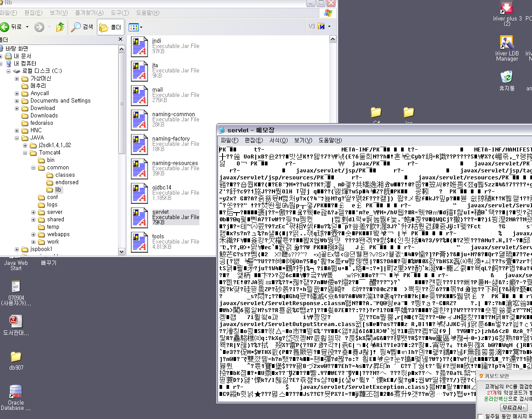Open Explorer's 도구(T) Tools menu
This screenshot has height=419, width=532.
[x=117, y=13]
